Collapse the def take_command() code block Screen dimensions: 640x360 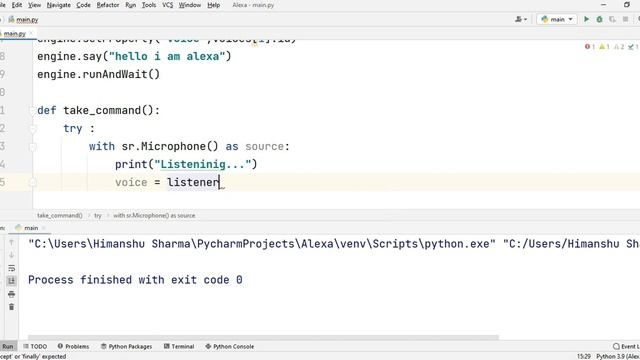[x=32, y=110]
